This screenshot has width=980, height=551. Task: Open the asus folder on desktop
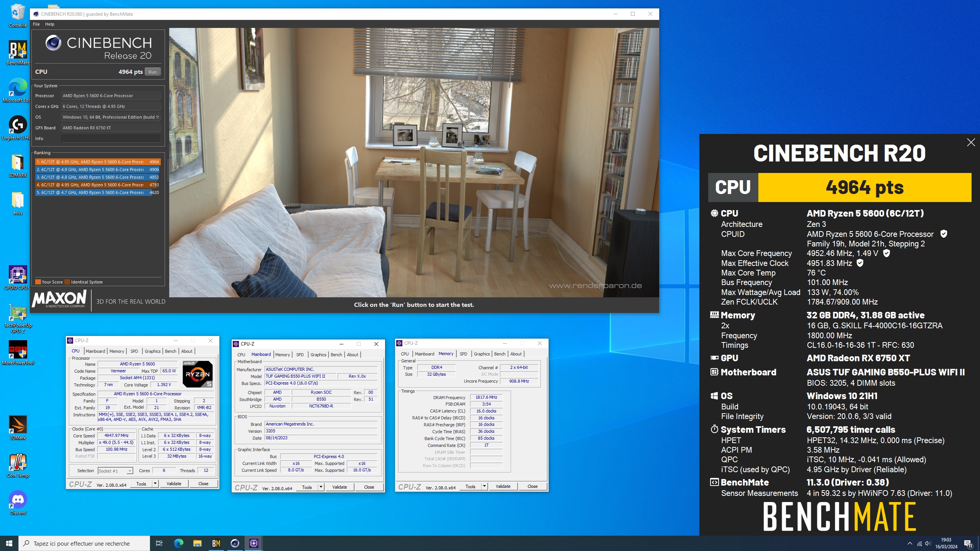[18, 203]
